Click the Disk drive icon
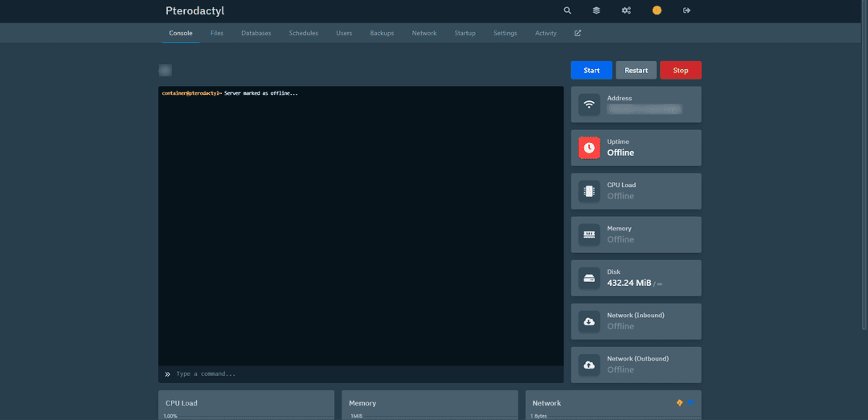The width and height of the screenshot is (868, 420). [x=589, y=278]
